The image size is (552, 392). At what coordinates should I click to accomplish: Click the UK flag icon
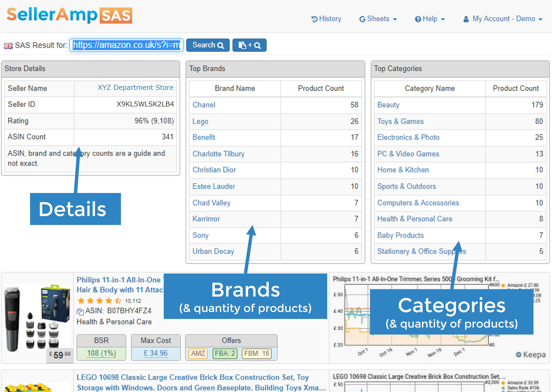(8, 46)
